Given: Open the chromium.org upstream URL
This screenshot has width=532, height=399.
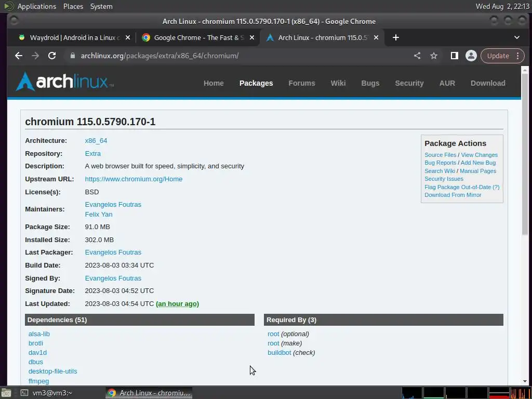Looking at the screenshot, I should pyautogui.click(x=134, y=179).
